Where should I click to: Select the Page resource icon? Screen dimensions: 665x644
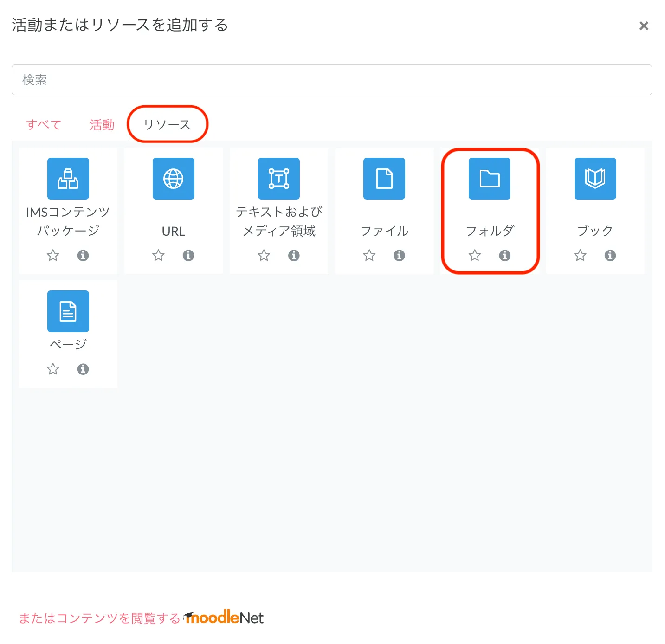click(68, 311)
